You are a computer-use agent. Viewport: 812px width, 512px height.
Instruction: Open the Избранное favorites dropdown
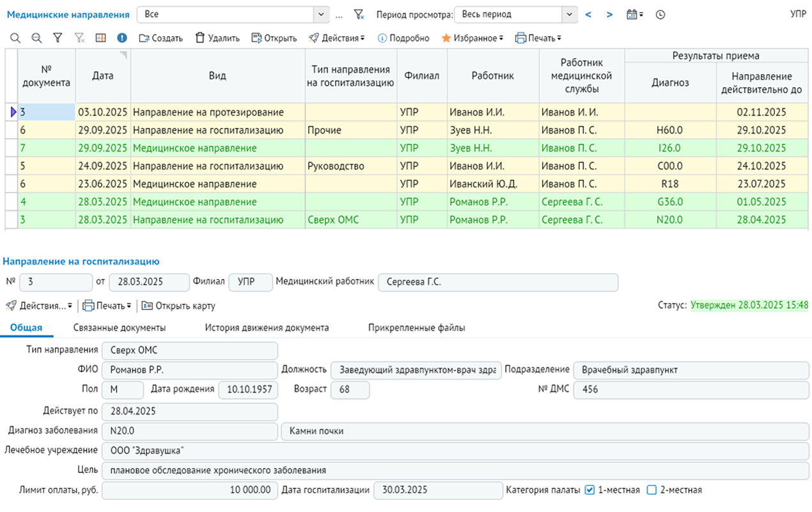[472, 38]
